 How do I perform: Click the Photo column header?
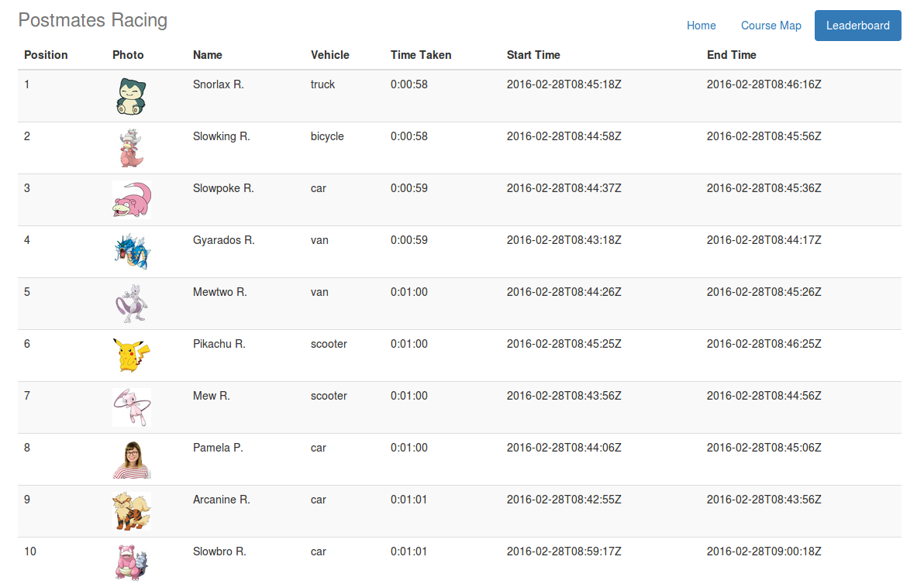tap(128, 55)
